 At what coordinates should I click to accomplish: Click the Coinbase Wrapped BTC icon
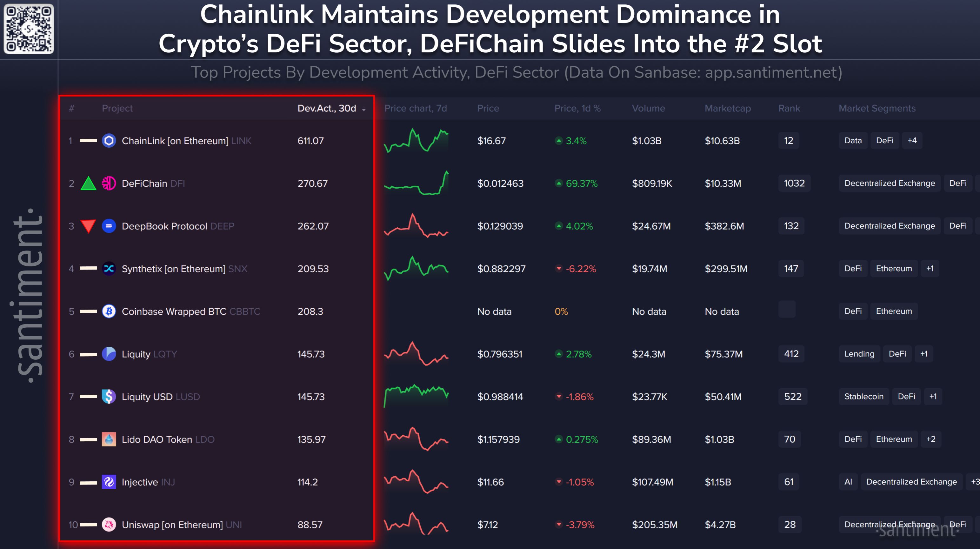(109, 311)
